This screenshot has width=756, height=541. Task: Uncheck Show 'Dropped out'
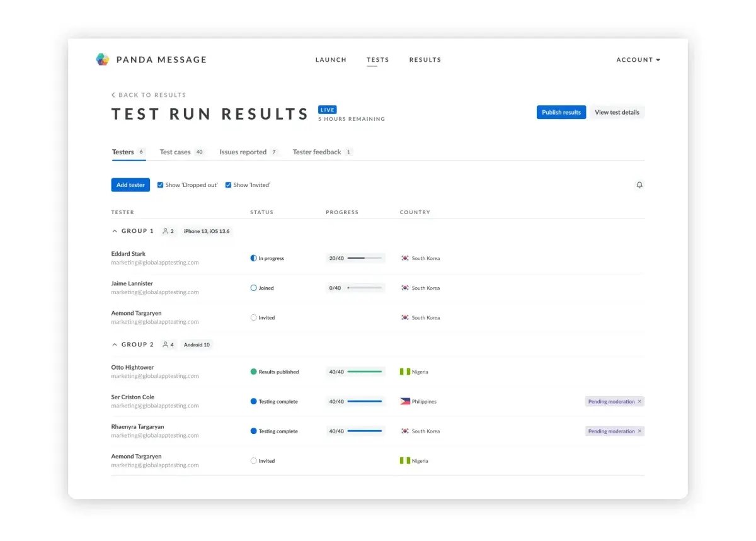[x=161, y=185]
